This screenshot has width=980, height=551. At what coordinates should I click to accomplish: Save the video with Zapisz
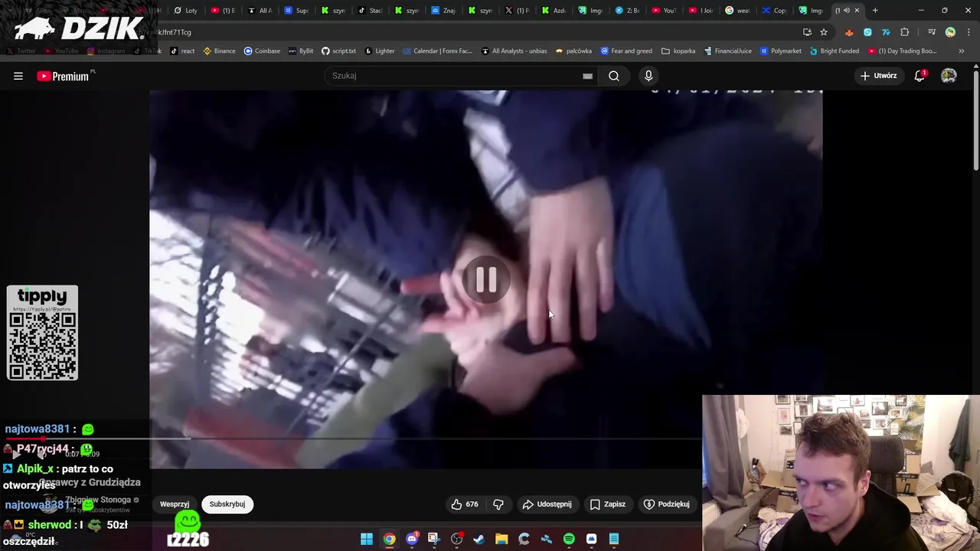tap(608, 504)
